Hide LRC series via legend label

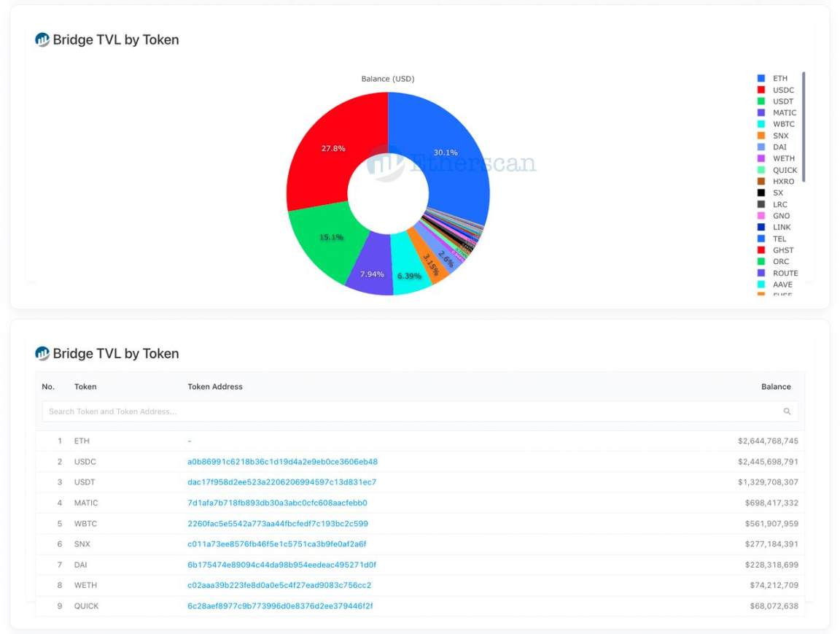pyautogui.click(x=780, y=204)
